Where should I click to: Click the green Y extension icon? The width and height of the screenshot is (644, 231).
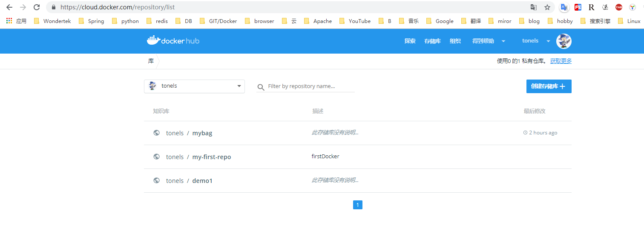click(x=632, y=7)
